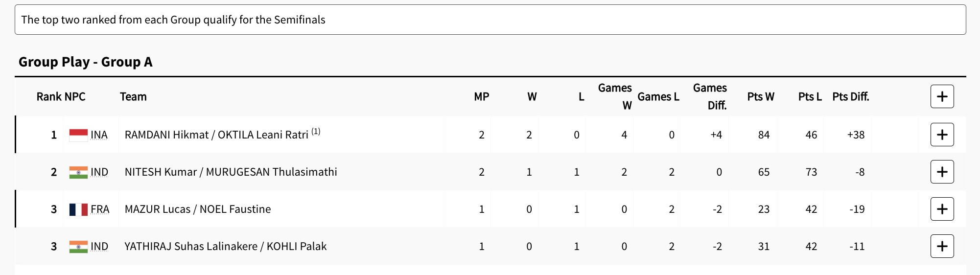Expand MAZUR Lucas / NOEL Faustine row
Image resolution: width=980 pixels, height=275 pixels.
(942, 209)
